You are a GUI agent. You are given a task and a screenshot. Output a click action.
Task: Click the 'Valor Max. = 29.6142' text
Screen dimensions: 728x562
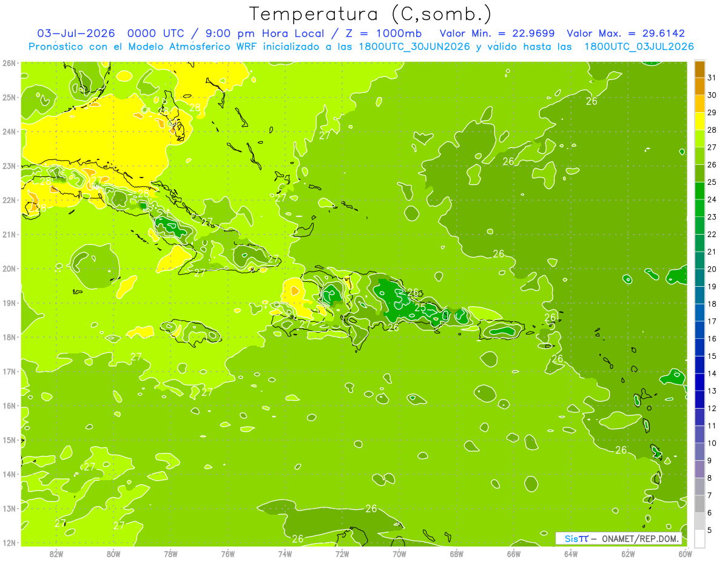[625, 33]
